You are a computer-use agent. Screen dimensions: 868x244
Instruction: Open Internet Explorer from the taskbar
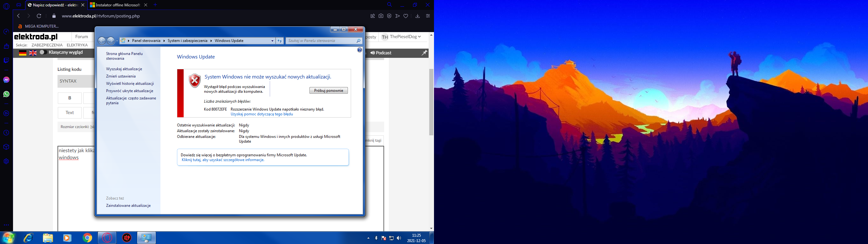pyautogui.click(x=28, y=238)
